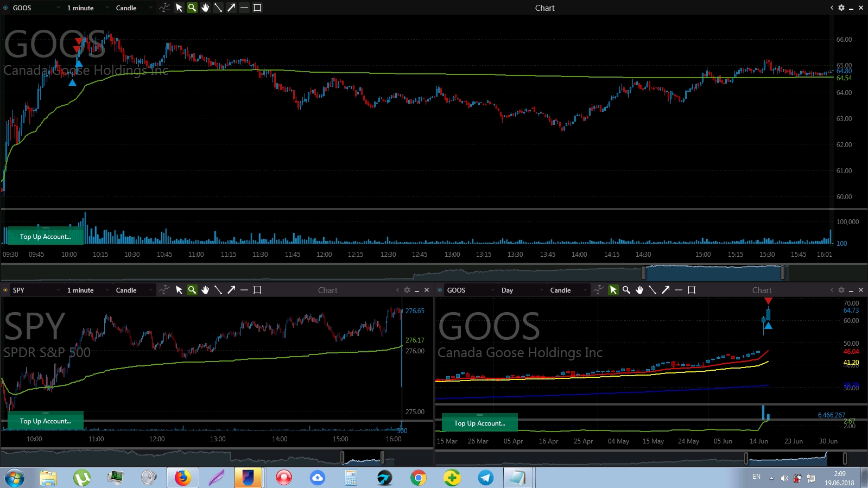This screenshot has width=868, height=488.
Task: Toggle the zoom tool in top GOOS chart
Action: [x=192, y=8]
